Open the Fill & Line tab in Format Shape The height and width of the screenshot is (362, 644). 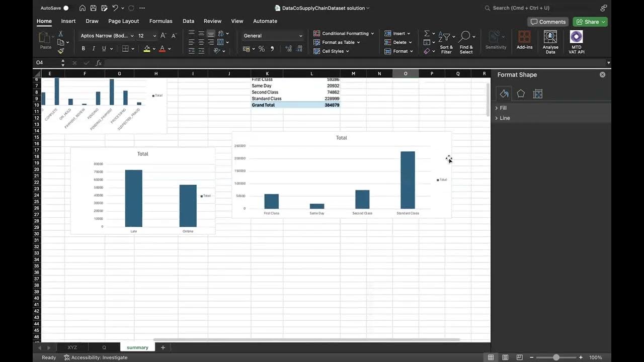[x=504, y=94]
